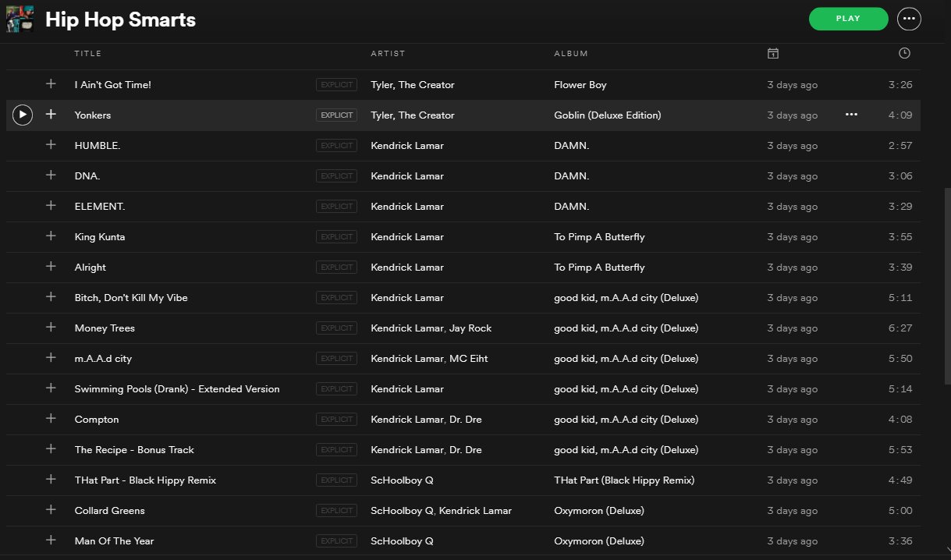Open Tyler, The Creator on I Ain't Got Time! row
Screen dimensions: 951x560
point(412,85)
